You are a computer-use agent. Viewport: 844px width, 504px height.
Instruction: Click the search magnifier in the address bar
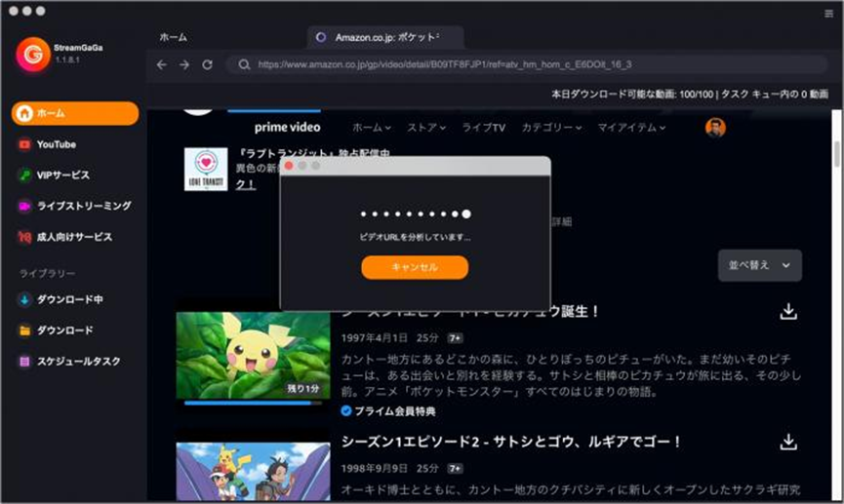pyautogui.click(x=244, y=64)
